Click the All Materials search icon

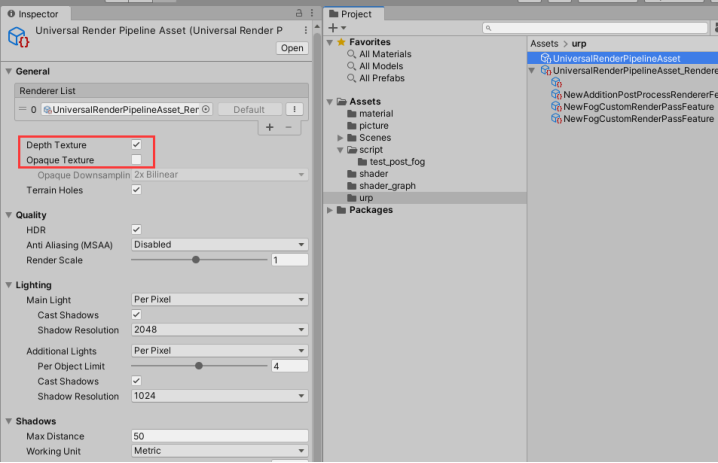coord(351,54)
